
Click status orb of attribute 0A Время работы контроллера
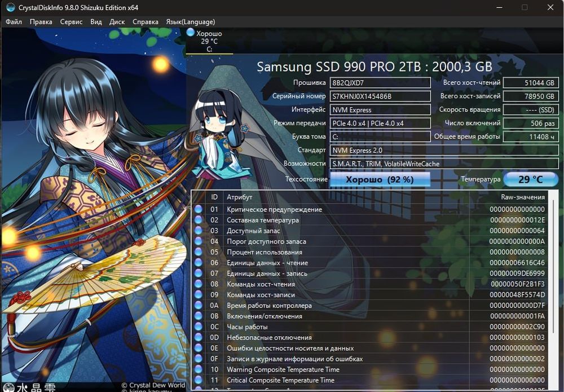(198, 305)
